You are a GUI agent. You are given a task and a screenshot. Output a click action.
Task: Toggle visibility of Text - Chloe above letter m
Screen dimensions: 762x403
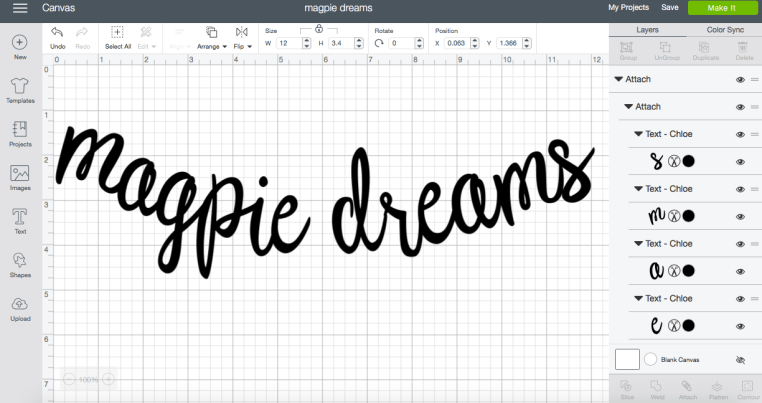(740, 190)
